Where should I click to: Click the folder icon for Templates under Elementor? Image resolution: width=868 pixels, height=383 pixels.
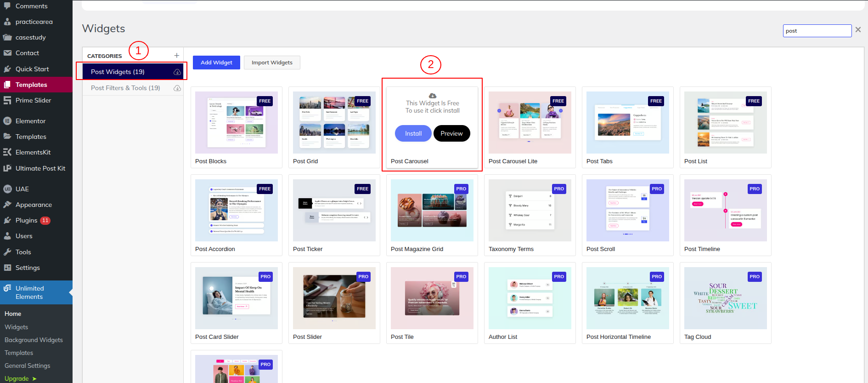point(7,137)
